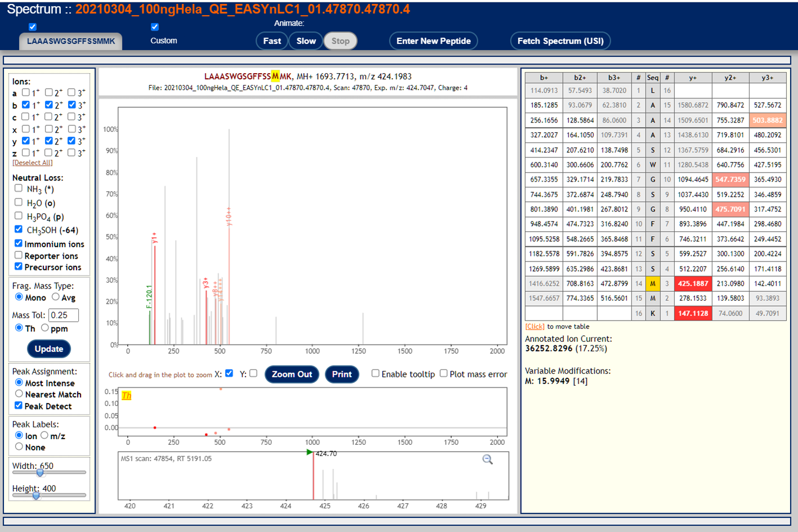Click the b+ value 600.3140 cell
This screenshot has width=798, height=532.
click(x=544, y=165)
